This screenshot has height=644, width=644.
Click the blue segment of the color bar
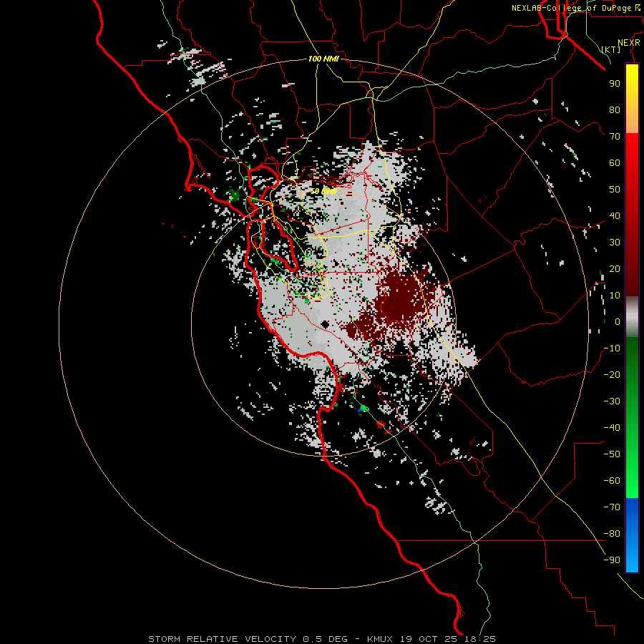tap(632, 534)
